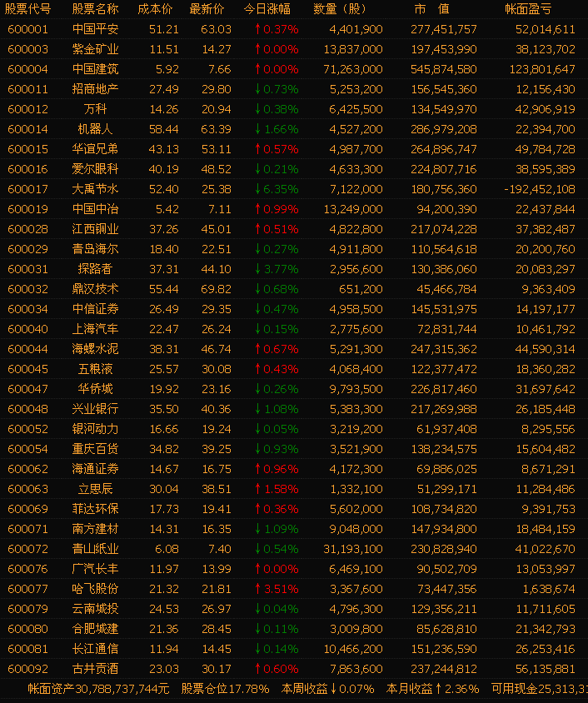
Task: Click stock code 600092
Action: [27, 669]
